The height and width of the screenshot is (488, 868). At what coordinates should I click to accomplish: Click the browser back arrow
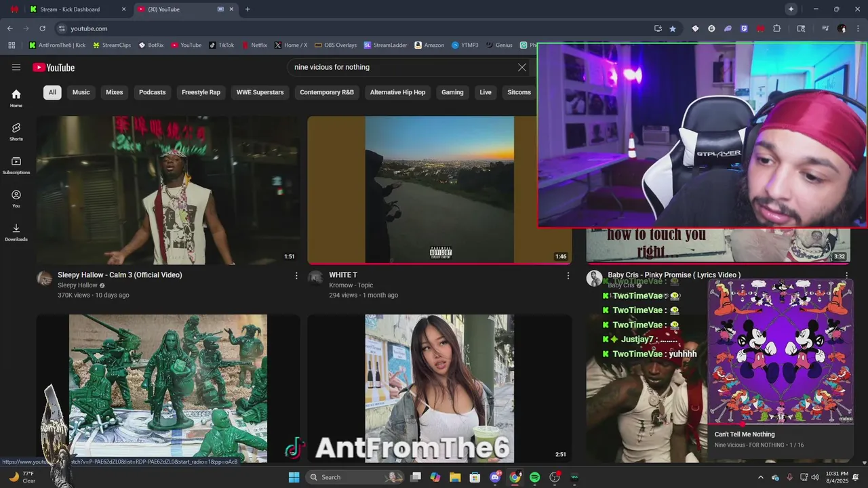(x=9, y=28)
